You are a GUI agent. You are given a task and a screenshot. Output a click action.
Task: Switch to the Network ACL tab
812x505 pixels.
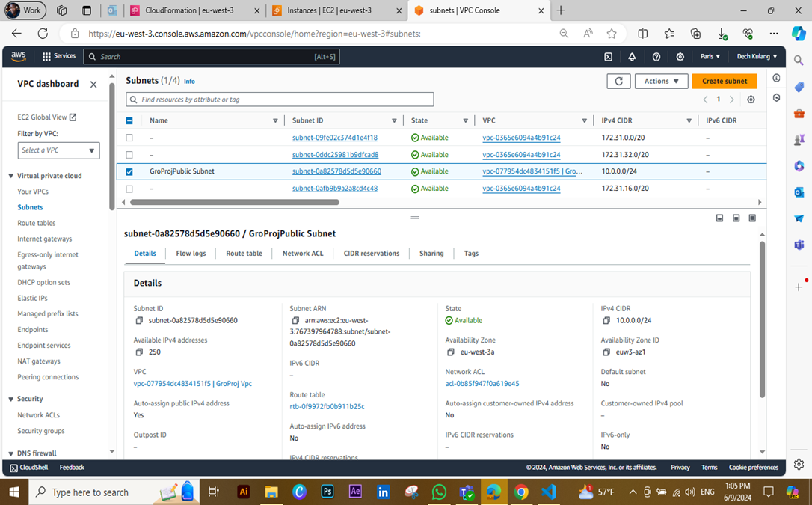click(x=303, y=254)
